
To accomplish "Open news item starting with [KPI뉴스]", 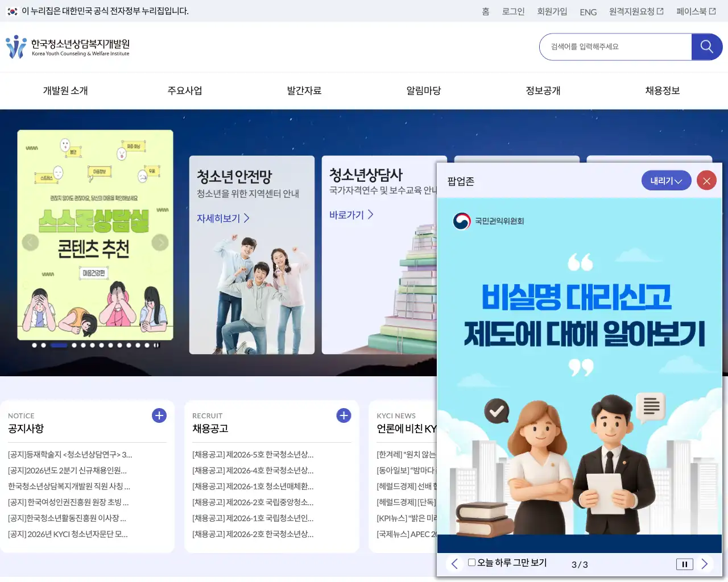I will coord(406,518).
